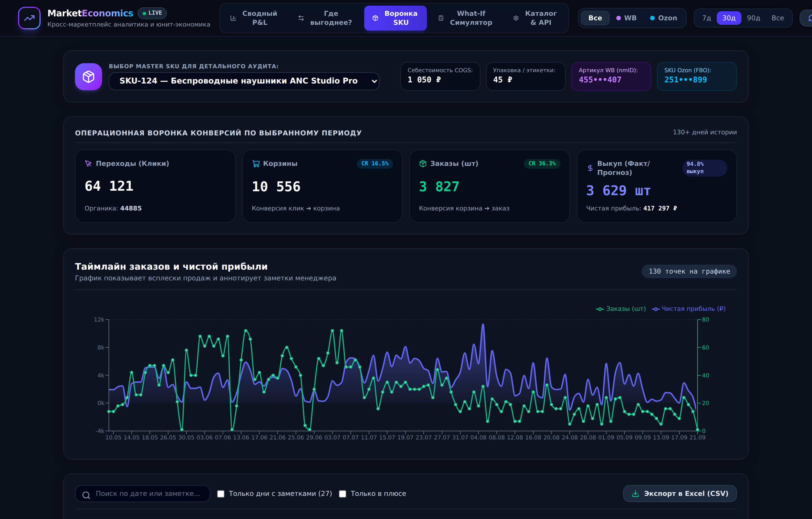Click the bar chart icon of Сводный P&L

pyautogui.click(x=233, y=18)
